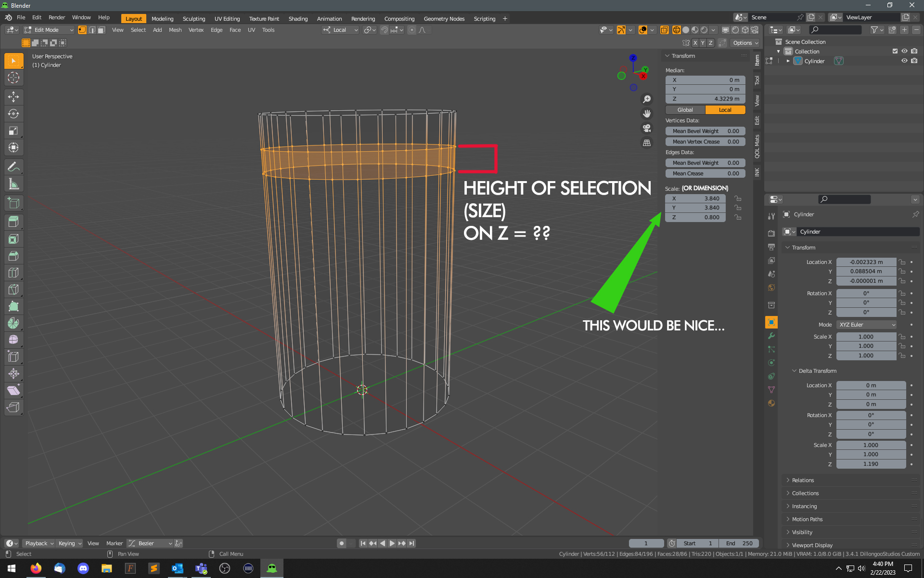The height and width of the screenshot is (578, 924).
Task: Activate the Rotate tool
Action: (13, 114)
